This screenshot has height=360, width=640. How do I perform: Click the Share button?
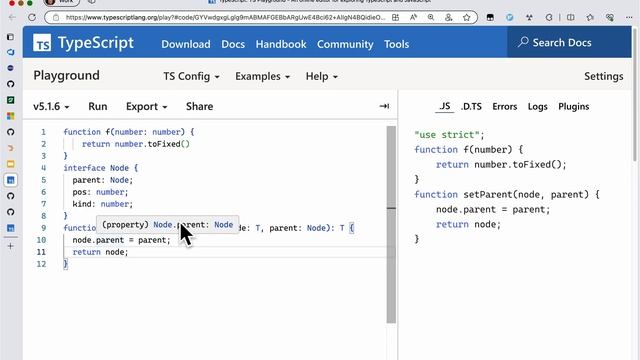[199, 107]
